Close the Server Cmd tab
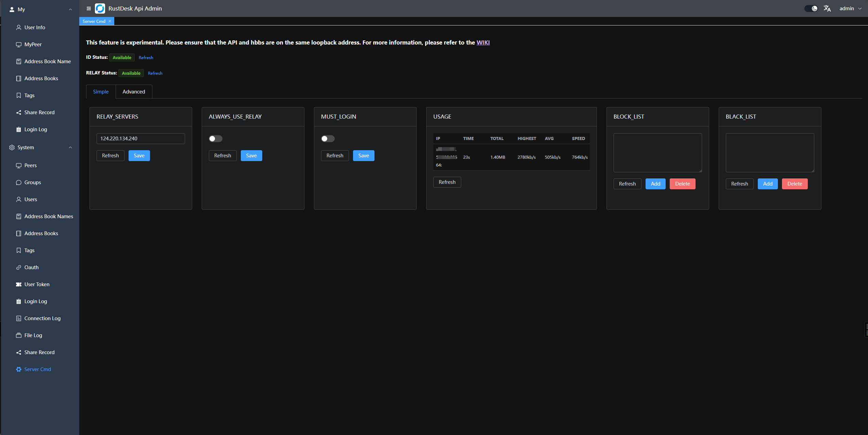The image size is (868, 435). [x=110, y=21]
